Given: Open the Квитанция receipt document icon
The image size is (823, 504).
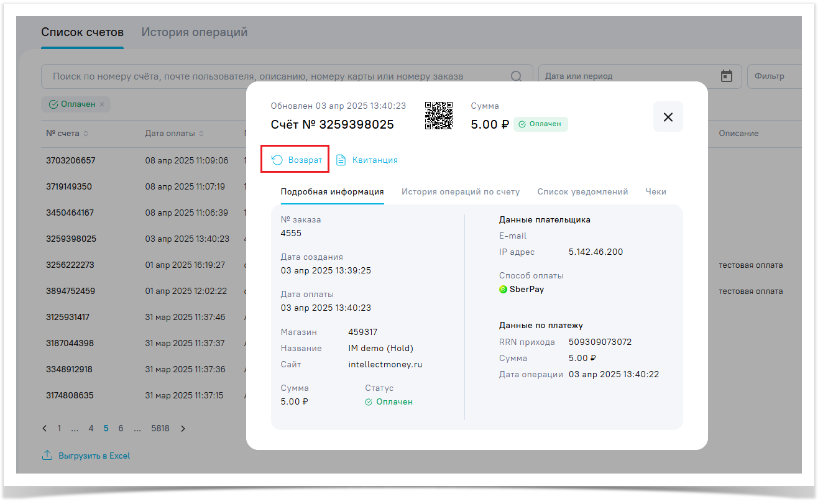Looking at the screenshot, I should point(341,160).
